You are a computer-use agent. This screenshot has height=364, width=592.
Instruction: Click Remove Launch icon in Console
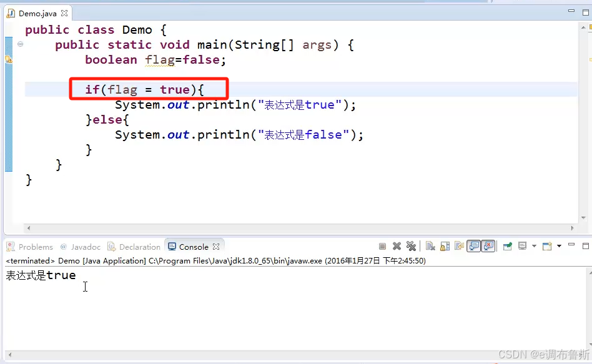click(397, 247)
